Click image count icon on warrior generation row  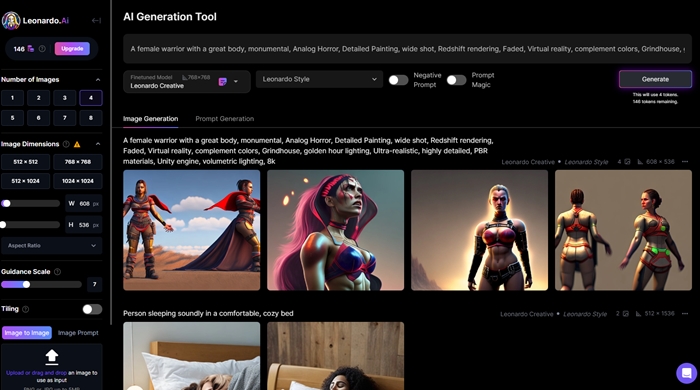click(x=627, y=162)
